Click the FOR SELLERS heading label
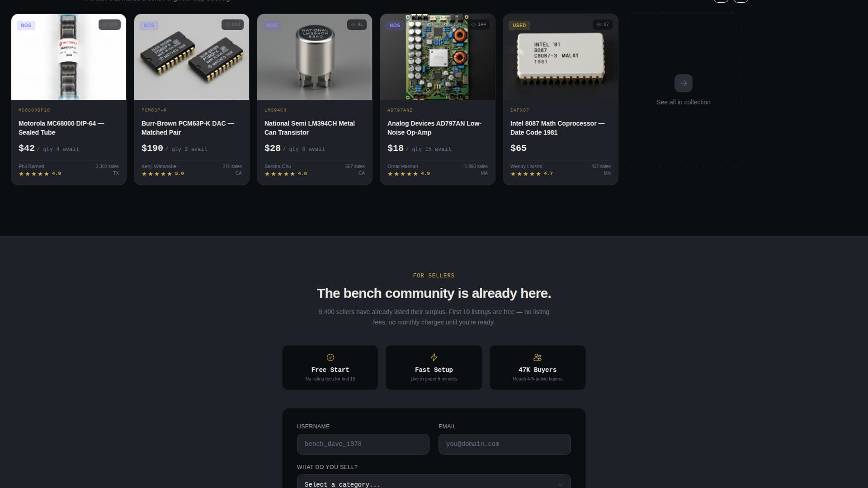The image size is (868, 488). point(434,276)
